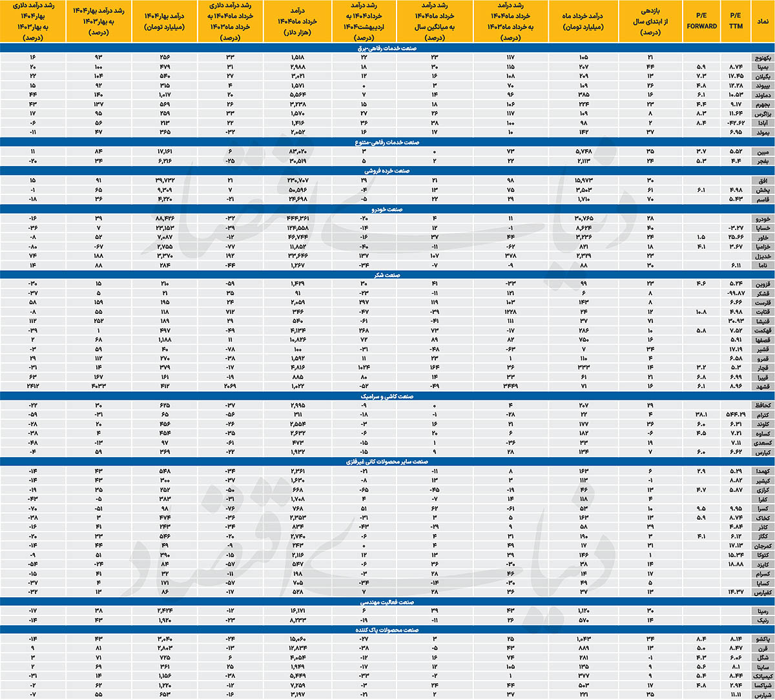775x700 pixels.
Task: Click P/E TTM value '-99.87' for قشکر
Action: coord(735,294)
